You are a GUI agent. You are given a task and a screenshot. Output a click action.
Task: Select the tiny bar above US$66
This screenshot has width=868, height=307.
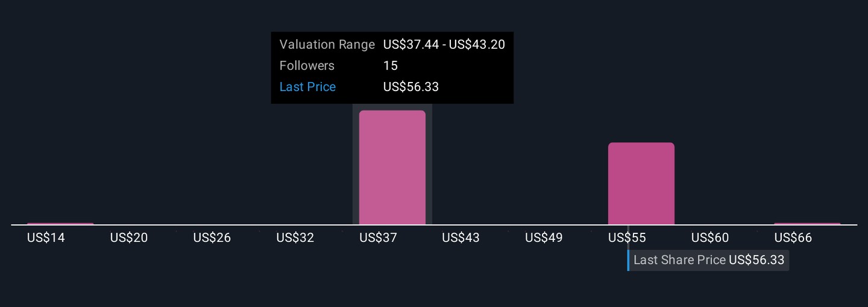pos(807,224)
